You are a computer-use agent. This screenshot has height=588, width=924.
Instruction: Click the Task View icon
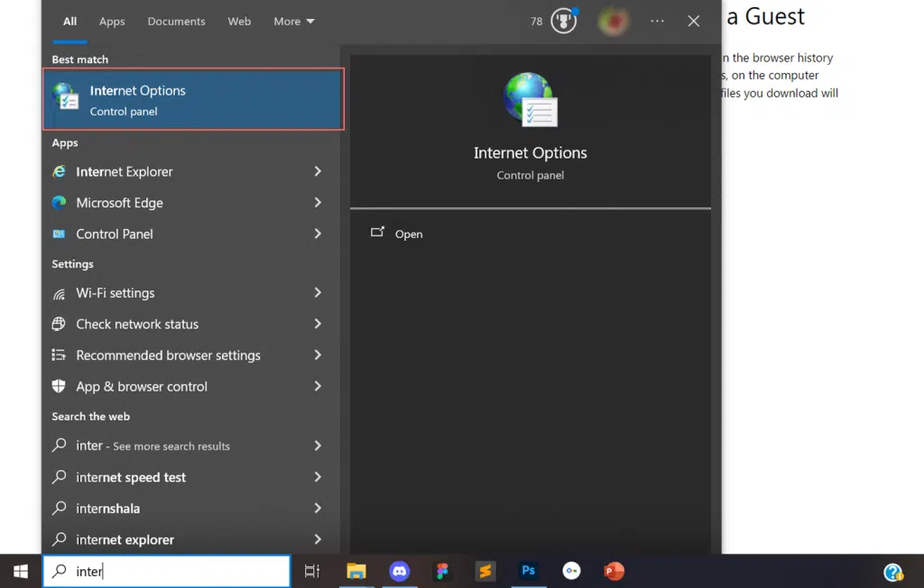coord(312,571)
